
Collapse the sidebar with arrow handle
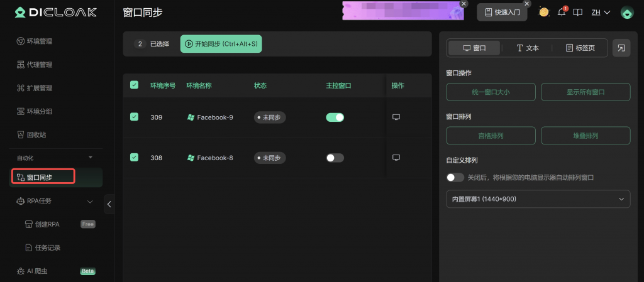(109, 203)
